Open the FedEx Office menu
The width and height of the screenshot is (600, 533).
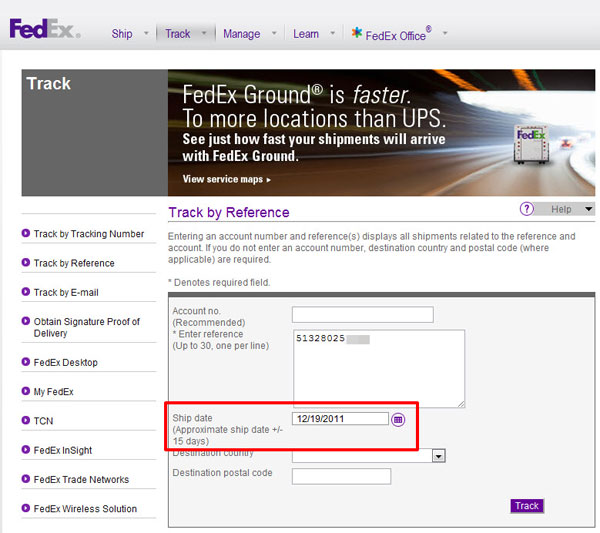(x=398, y=34)
